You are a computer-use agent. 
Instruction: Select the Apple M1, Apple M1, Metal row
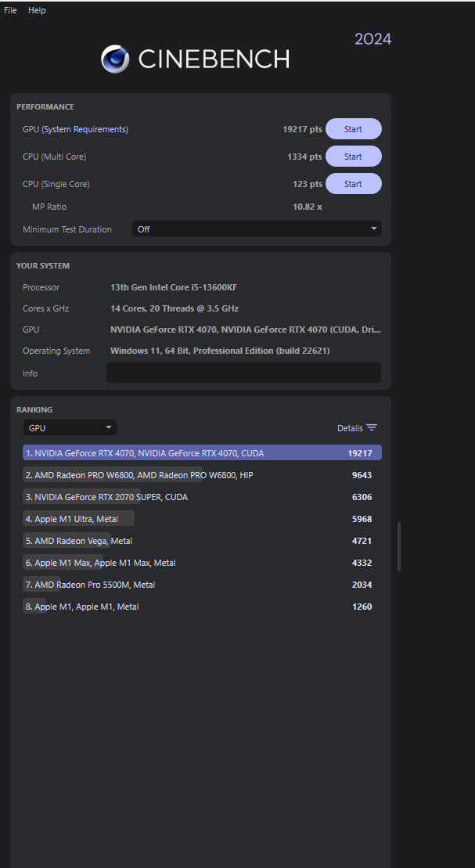(202, 607)
